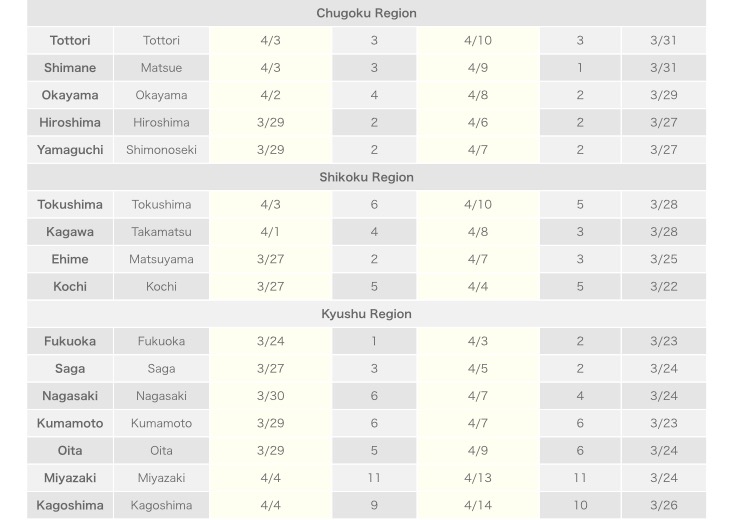Select the Shimonoseki city cell
Viewport: 750px width, 520px height.
click(161, 150)
